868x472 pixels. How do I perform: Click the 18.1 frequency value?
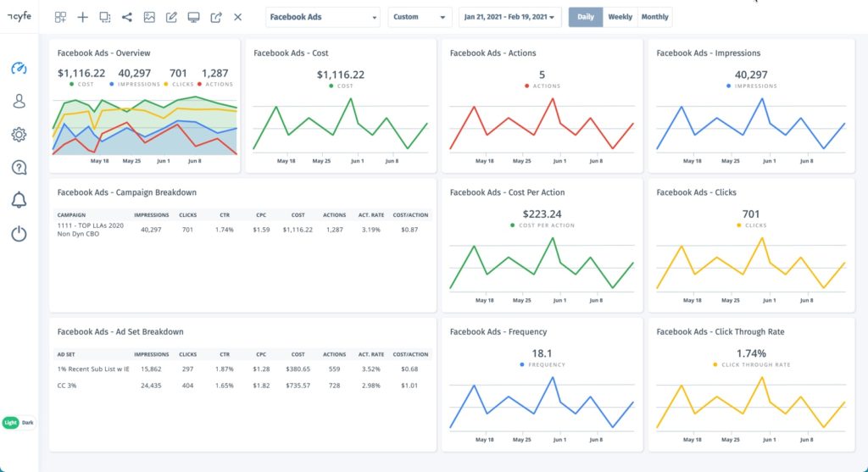542,353
